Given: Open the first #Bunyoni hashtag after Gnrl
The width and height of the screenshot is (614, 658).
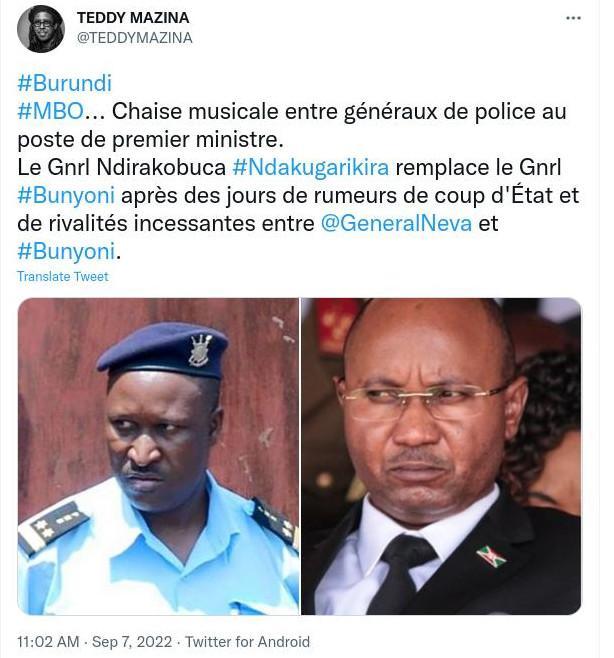Looking at the screenshot, I should 66,196.
